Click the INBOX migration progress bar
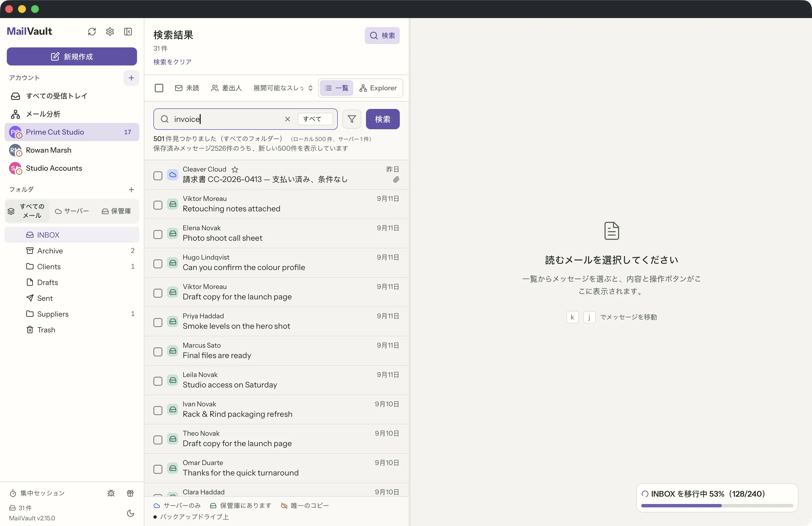Image resolution: width=812 pixels, height=526 pixels. click(717, 505)
